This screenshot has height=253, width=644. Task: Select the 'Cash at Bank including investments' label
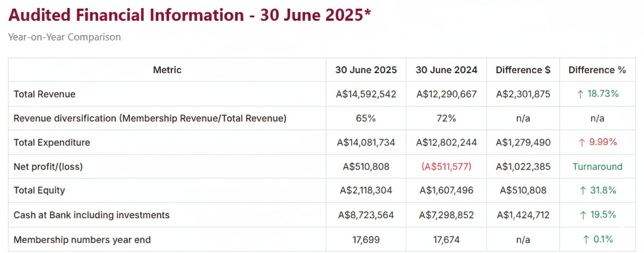point(92,215)
